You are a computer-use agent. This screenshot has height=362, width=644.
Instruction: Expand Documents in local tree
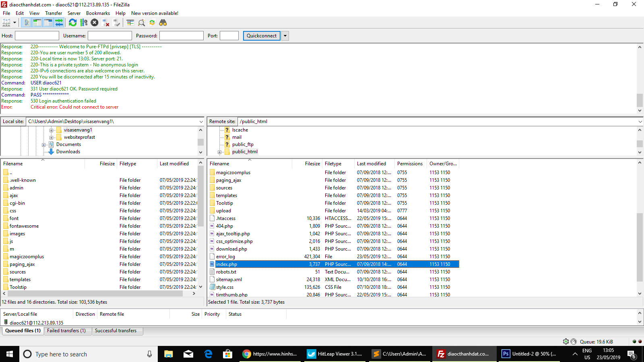pyautogui.click(x=44, y=145)
